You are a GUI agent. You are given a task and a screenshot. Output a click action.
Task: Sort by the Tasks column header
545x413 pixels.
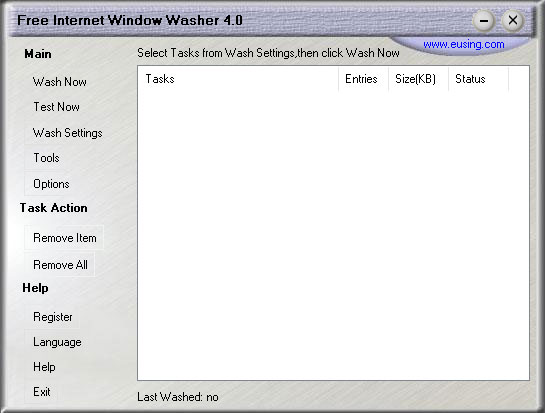238,79
